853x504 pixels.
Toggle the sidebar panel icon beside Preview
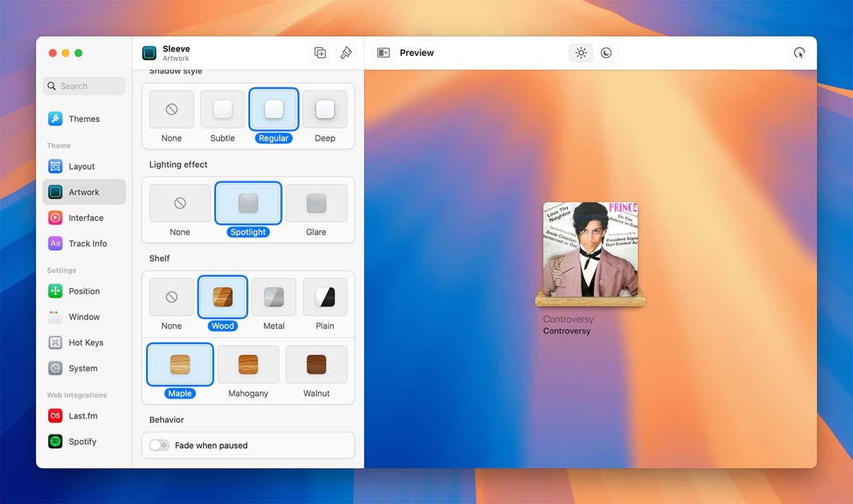tap(383, 53)
